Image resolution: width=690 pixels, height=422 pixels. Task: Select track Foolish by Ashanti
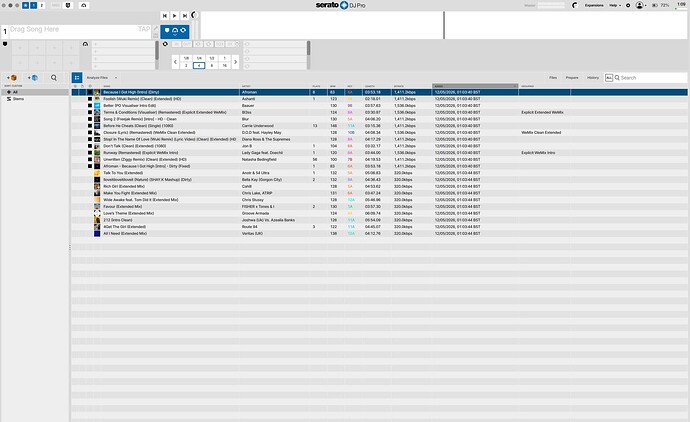(379, 99)
